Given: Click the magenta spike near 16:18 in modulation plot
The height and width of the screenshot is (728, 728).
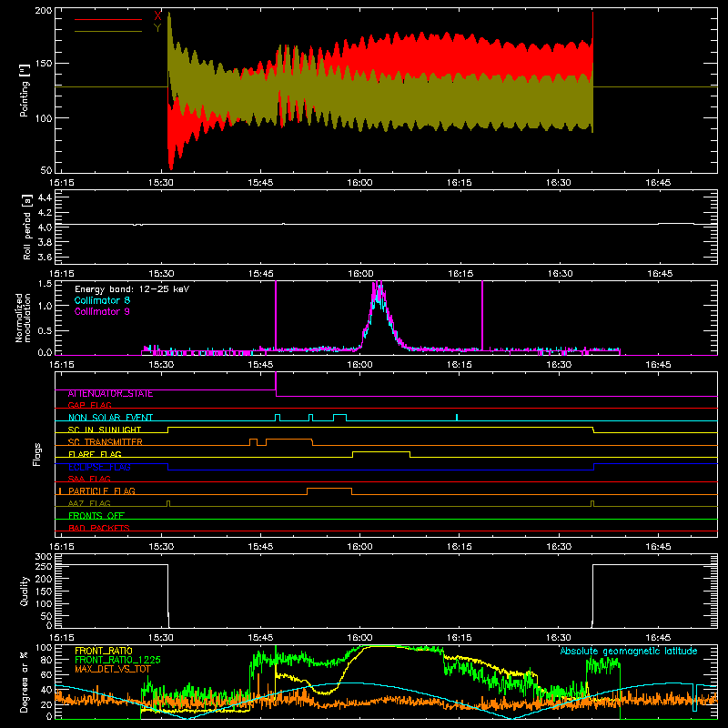Looking at the screenshot, I should pyautogui.click(x=482, y=315).
